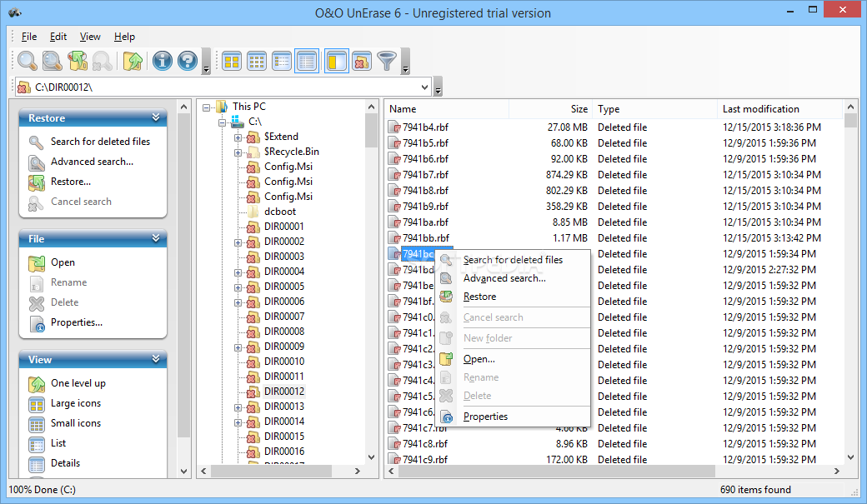Select file 7941b7.rbf in the list
The width and height of the screenshot is (867, 504).
click(425, 175)
